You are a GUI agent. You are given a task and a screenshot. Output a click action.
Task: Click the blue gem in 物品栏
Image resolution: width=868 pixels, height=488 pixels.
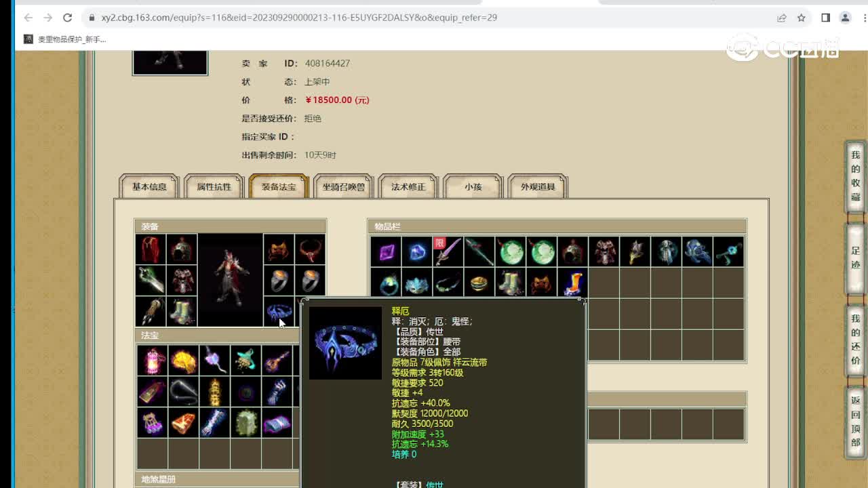[x=417, y=251]
